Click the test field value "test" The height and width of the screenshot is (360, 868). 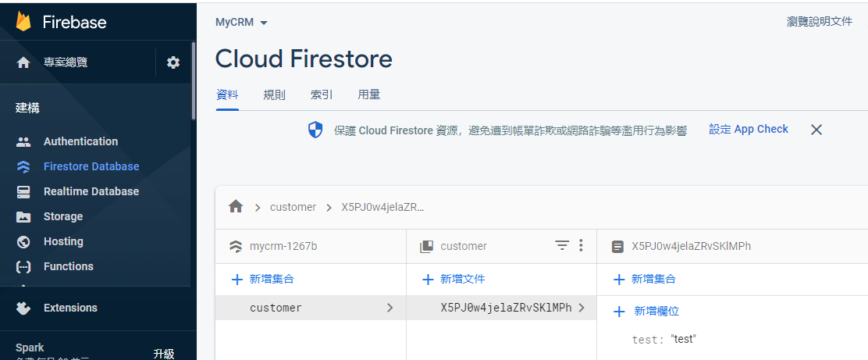point(682,339)
